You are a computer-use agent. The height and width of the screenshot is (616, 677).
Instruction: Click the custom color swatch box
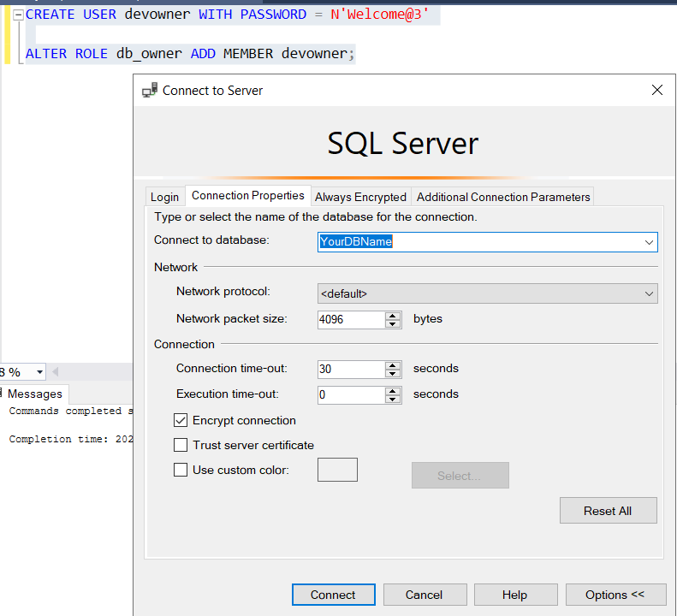(x=337, y=470)
